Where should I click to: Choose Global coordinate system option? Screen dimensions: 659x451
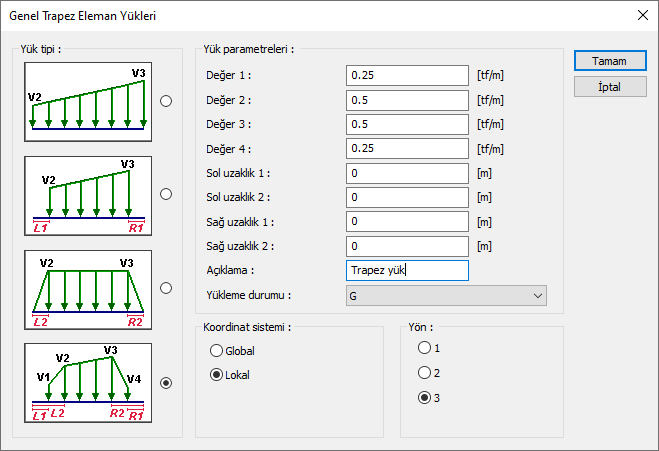[216, 351]
